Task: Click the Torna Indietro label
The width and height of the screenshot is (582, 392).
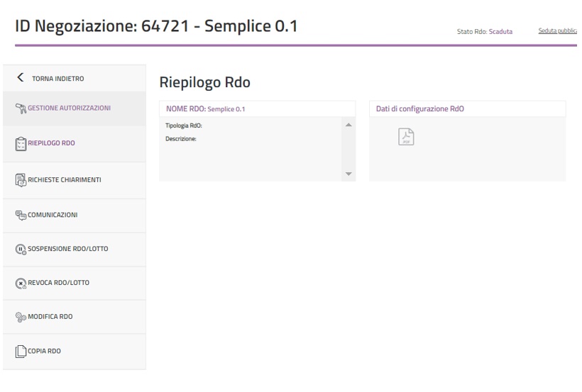Action: point(60,77)
